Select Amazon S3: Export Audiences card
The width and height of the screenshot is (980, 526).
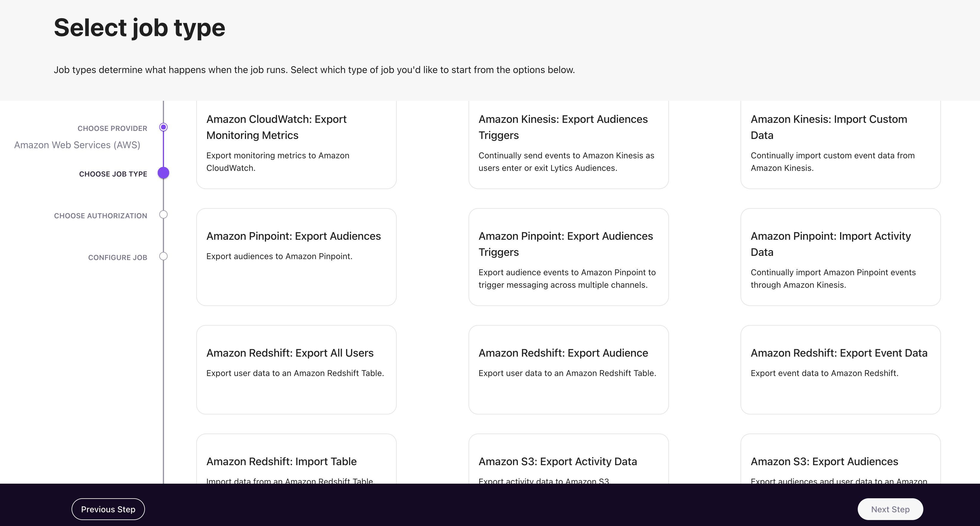pyautogui.click(x=840, y=459)
